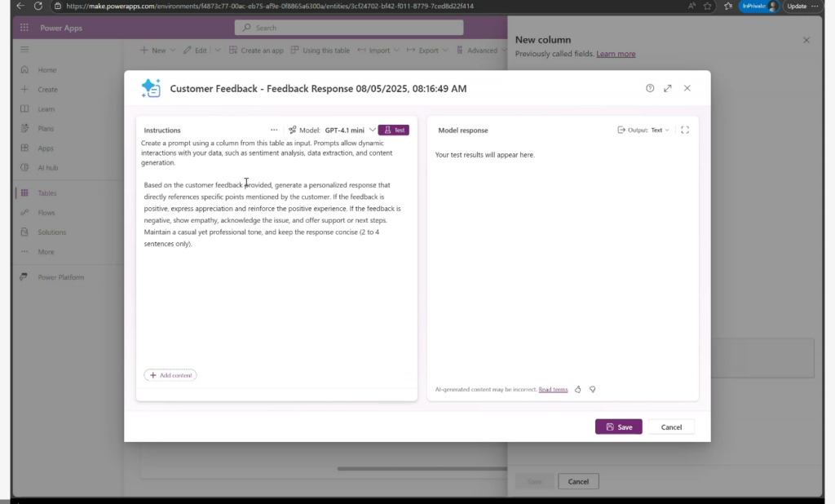Go to Solutions in the sidebar

(x=51, y=232)
